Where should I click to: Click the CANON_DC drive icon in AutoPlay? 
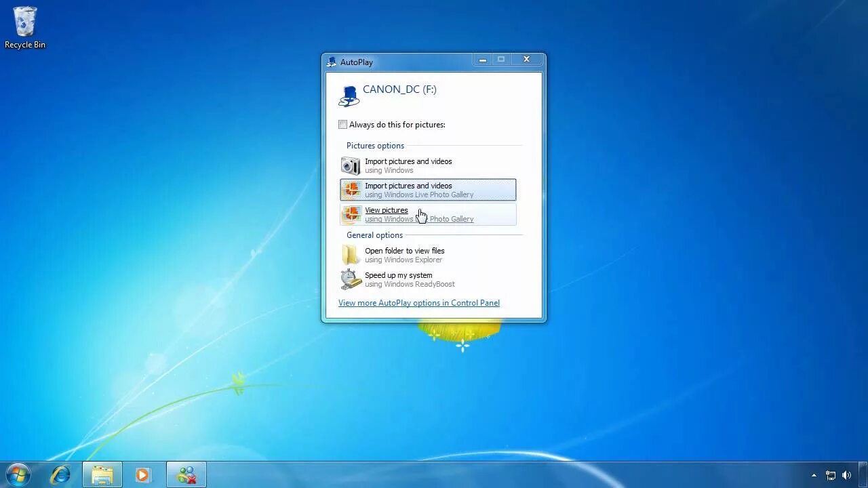click(x=349, y=96)
